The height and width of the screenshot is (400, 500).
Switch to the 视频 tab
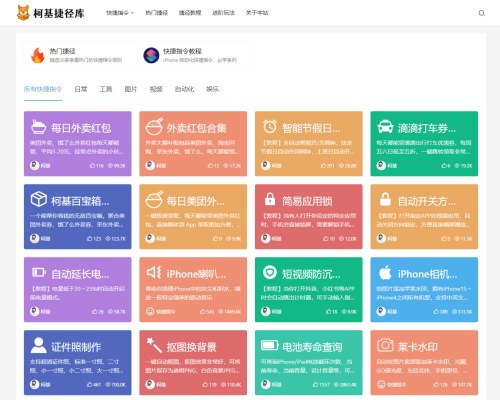click(x=156, y=89)
